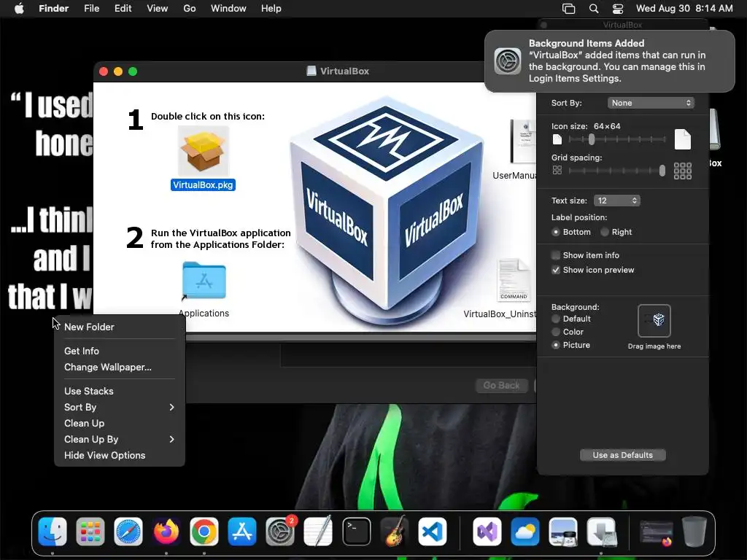Open TextEdit from the Dock
This screenshot has width=747, height=560.
318,532
